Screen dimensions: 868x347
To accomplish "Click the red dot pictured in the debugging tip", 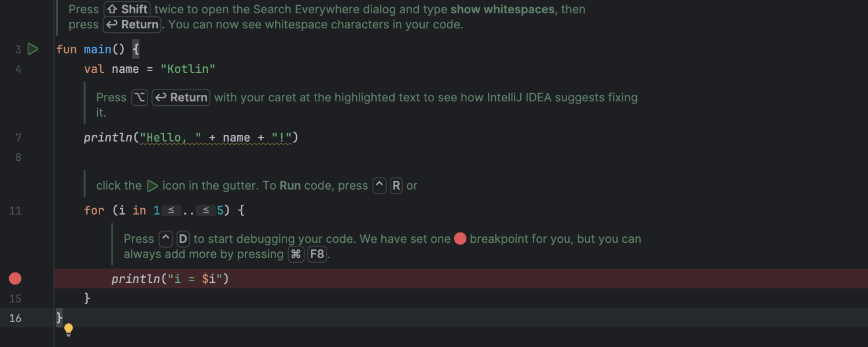I will point(460,238).
